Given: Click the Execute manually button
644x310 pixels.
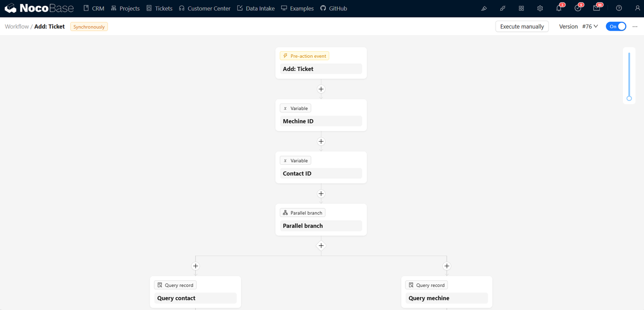Looking at the screenshot, I should pyautogui.click(x=522, y=26).
